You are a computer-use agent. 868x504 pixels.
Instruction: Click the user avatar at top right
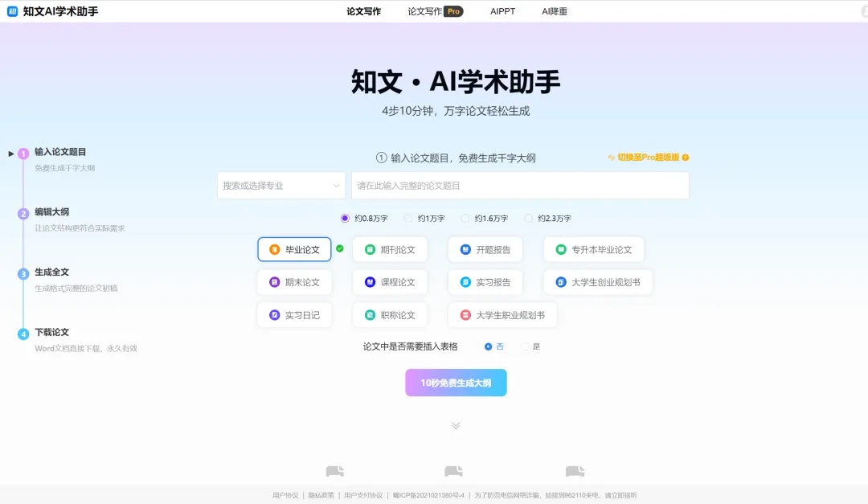(x=865, y=11)
